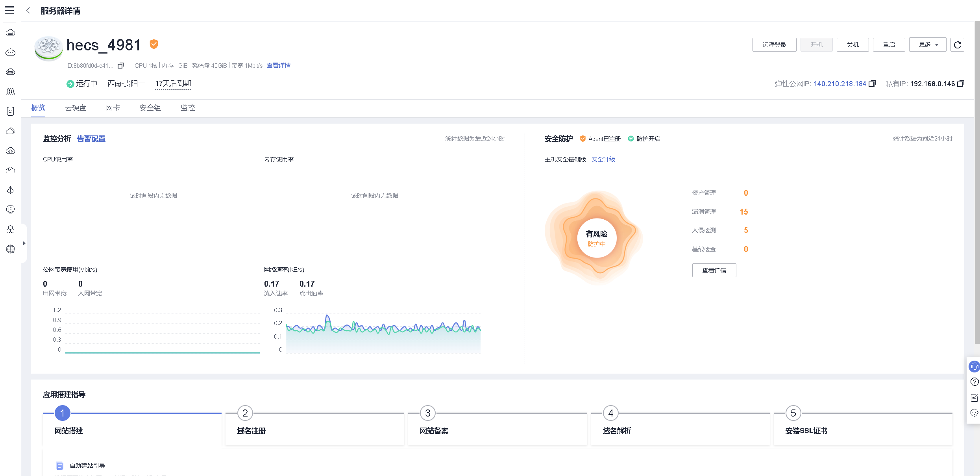Click the 远程登录 button
This screenshot has width=980, height=476.
click(774, 45)
